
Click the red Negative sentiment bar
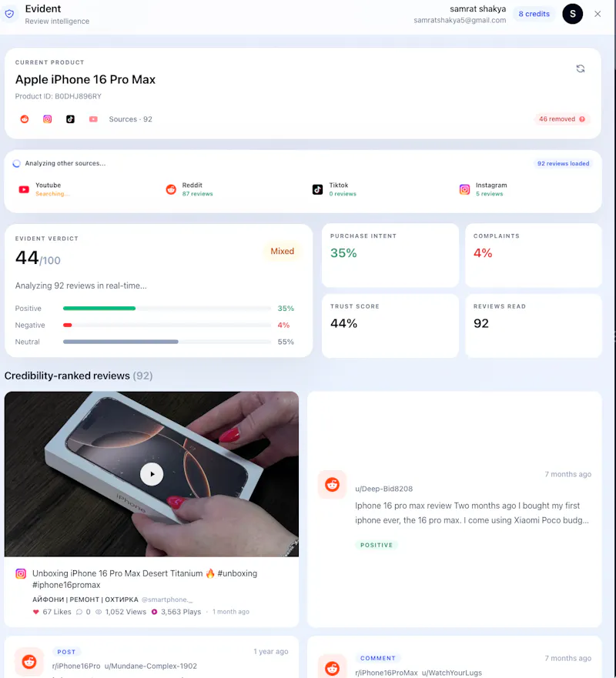click(x=68, y=325)
